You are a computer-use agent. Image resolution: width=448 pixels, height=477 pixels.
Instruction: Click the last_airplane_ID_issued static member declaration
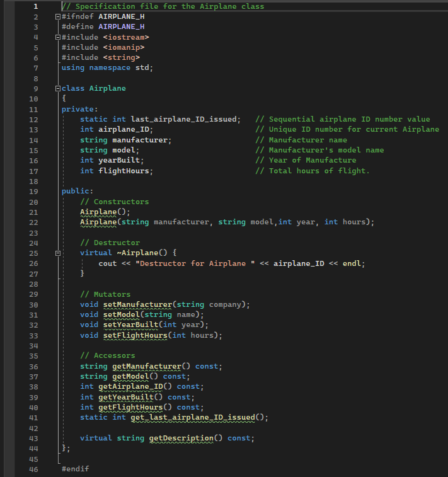coord(160,119)
